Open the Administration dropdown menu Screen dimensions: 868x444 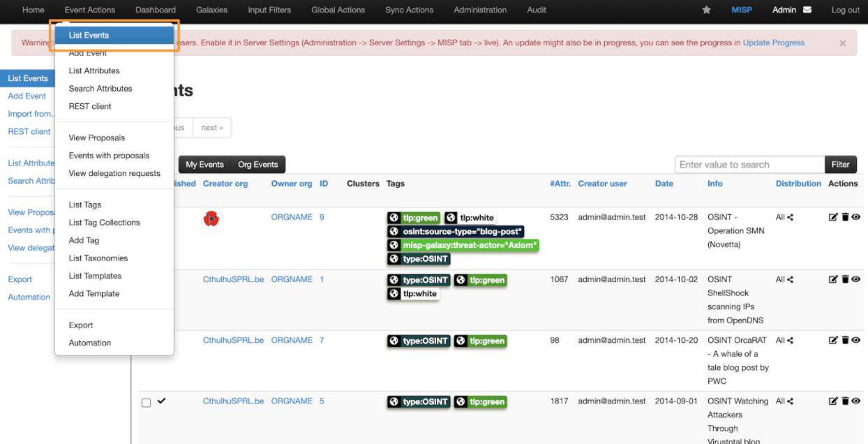pyautogui.click(x=481, y=10)
